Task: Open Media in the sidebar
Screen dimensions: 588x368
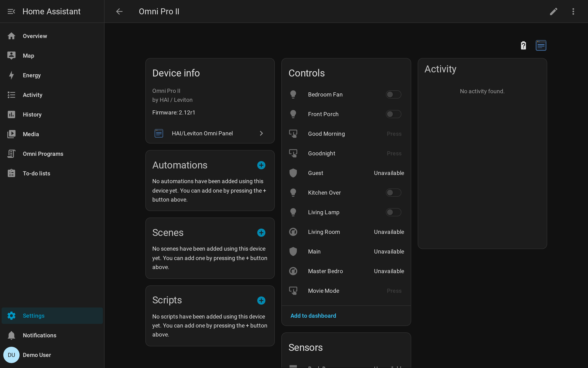Action: coord(52,134)
